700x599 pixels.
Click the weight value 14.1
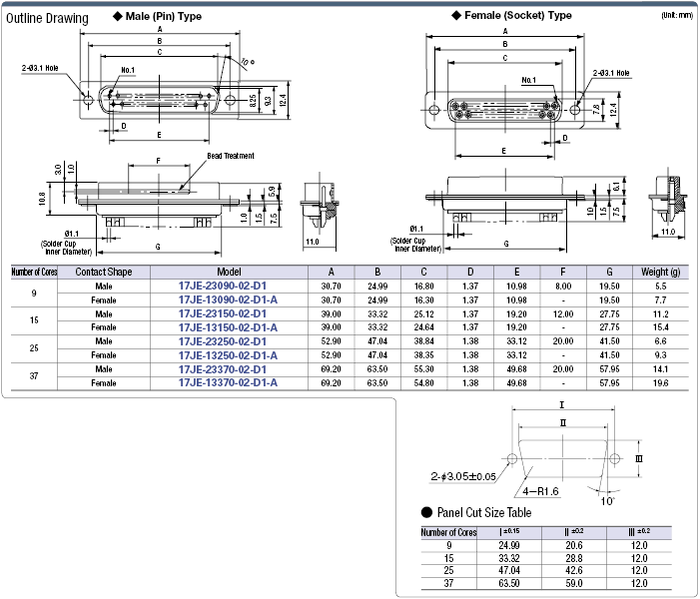(661, 369)
